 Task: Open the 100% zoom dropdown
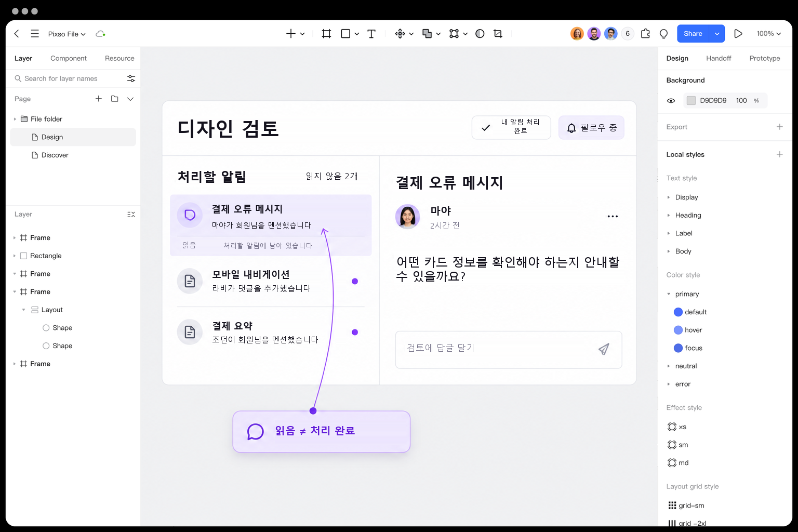[x=768, y=34]
